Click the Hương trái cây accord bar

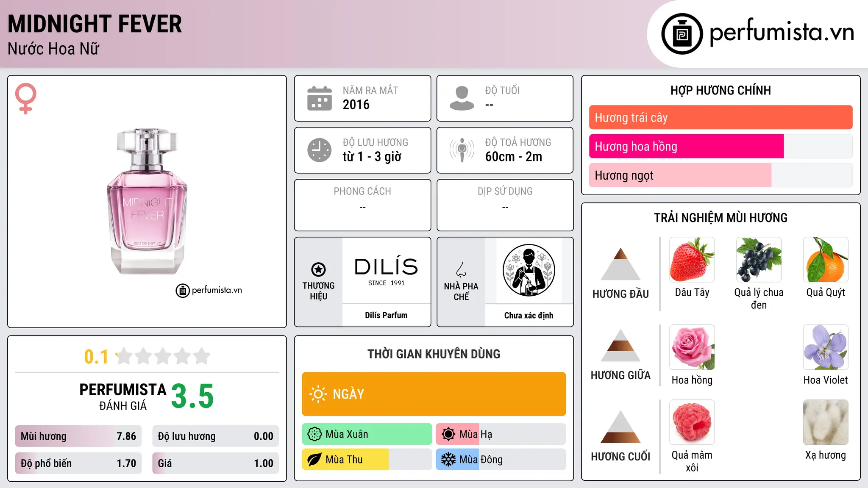pyautogui.click(x=721, y=117)
